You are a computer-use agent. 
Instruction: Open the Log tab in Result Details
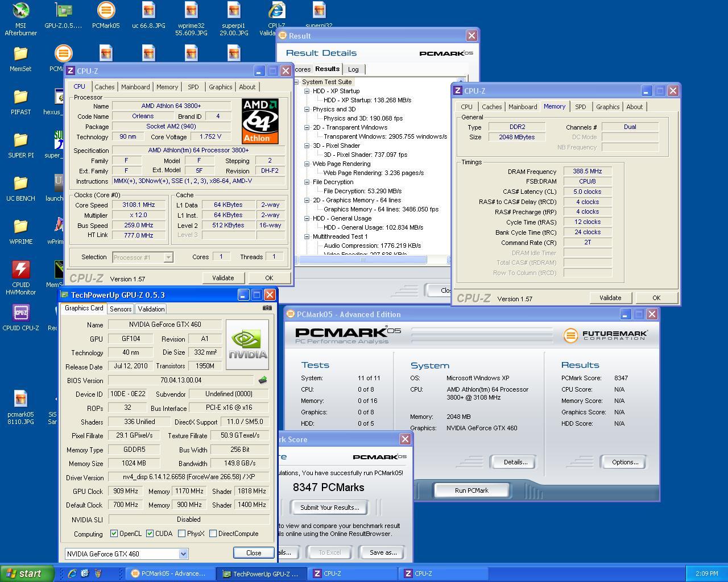click(353, 69)
